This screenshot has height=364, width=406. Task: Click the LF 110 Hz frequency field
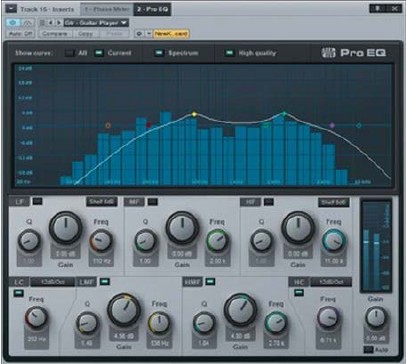coord(101,261)
